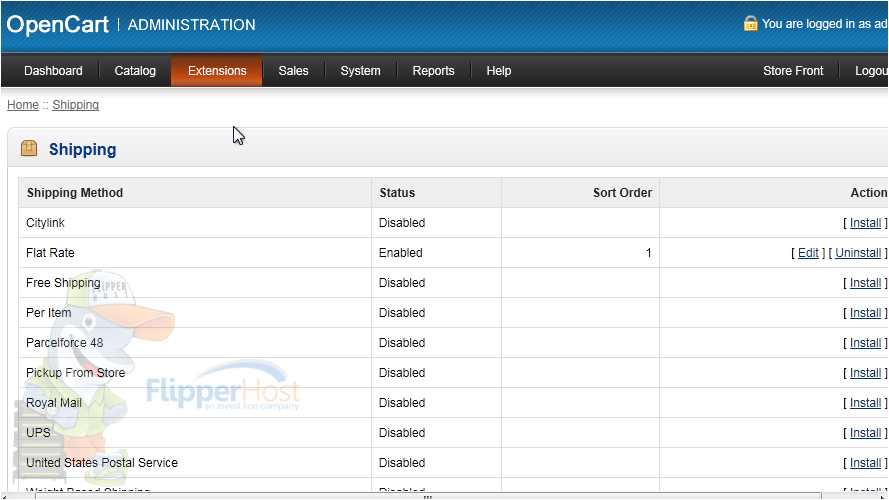This screenshot has height=500, width=889.
Task: Open the Dashboard menu
Action: click(53, 71)
